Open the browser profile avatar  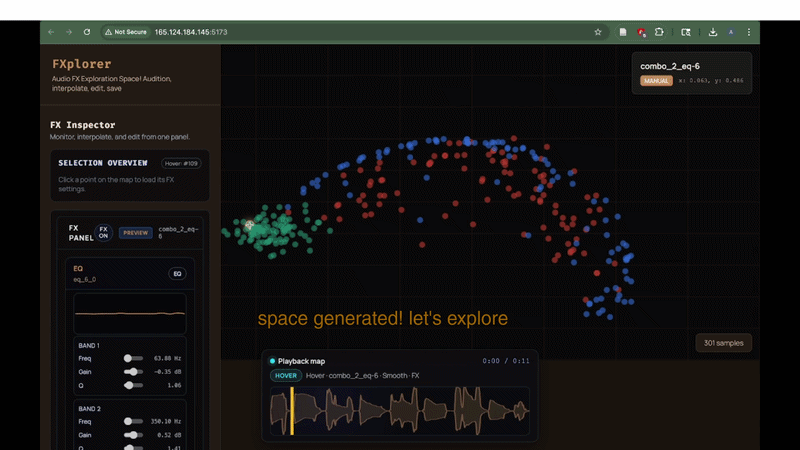[731, 32]
